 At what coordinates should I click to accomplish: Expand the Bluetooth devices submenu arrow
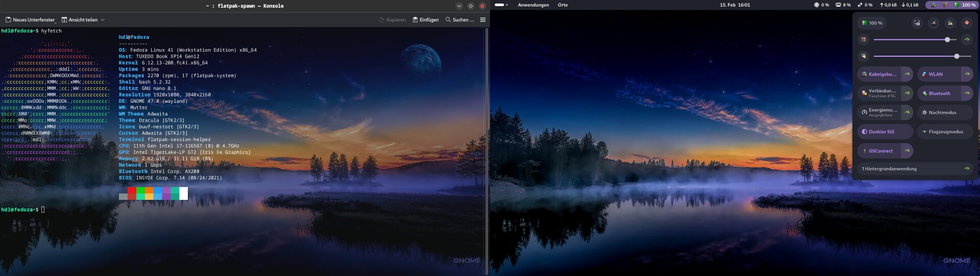(967, 93)
